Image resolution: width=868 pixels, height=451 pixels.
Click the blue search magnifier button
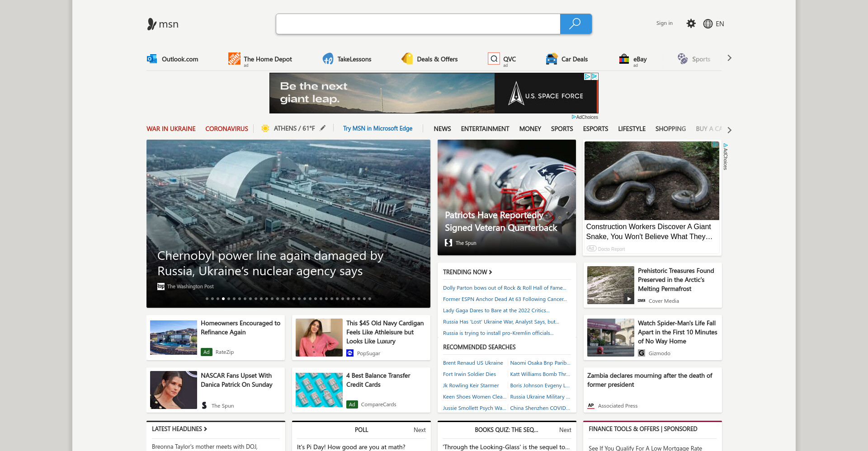576,24
